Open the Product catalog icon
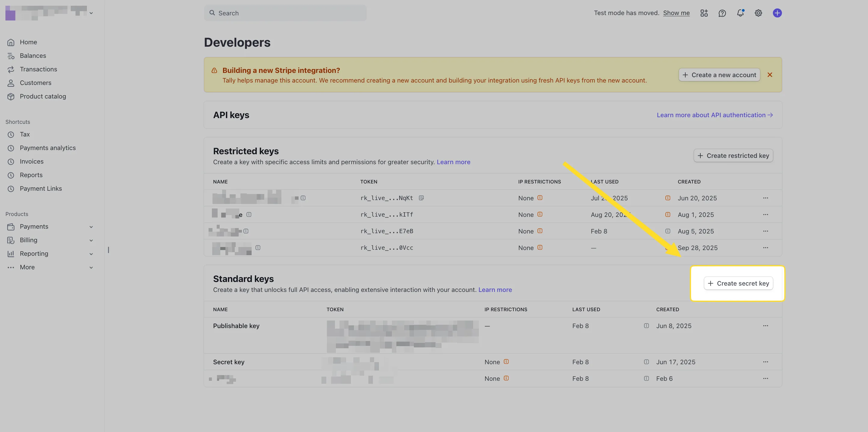 (11, 96)
